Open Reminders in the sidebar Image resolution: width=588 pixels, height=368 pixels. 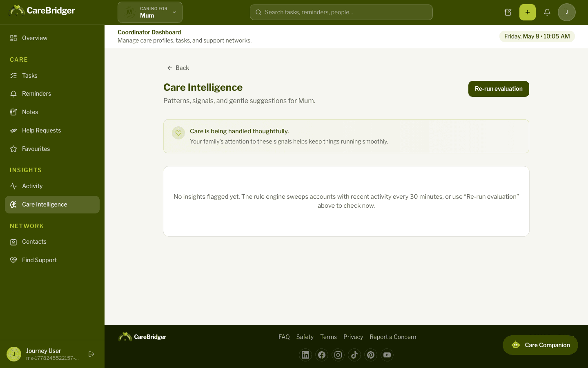click(x=52, y=94)
